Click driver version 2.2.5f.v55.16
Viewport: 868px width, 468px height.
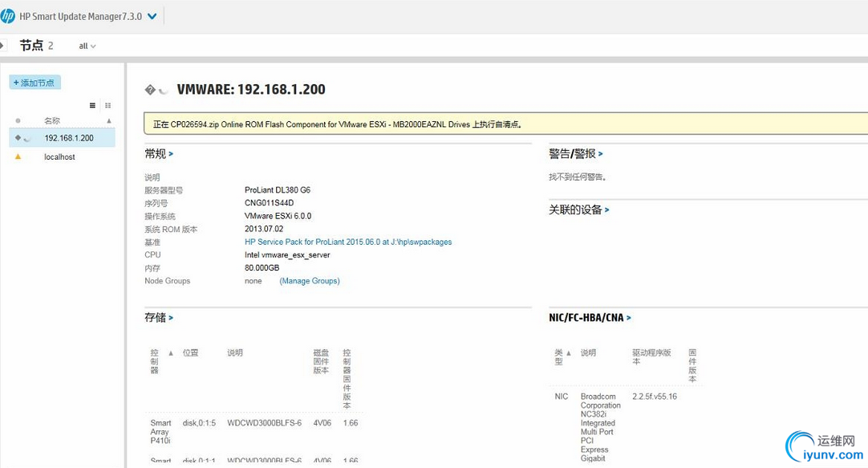(655, 397)
